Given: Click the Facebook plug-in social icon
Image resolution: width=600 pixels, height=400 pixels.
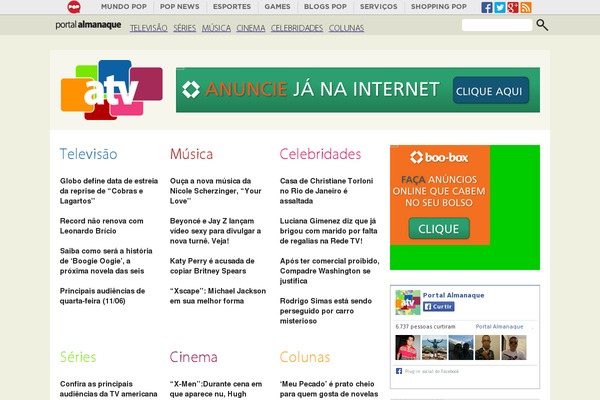Looking at the screenshot, I should [x=399, y=371].
